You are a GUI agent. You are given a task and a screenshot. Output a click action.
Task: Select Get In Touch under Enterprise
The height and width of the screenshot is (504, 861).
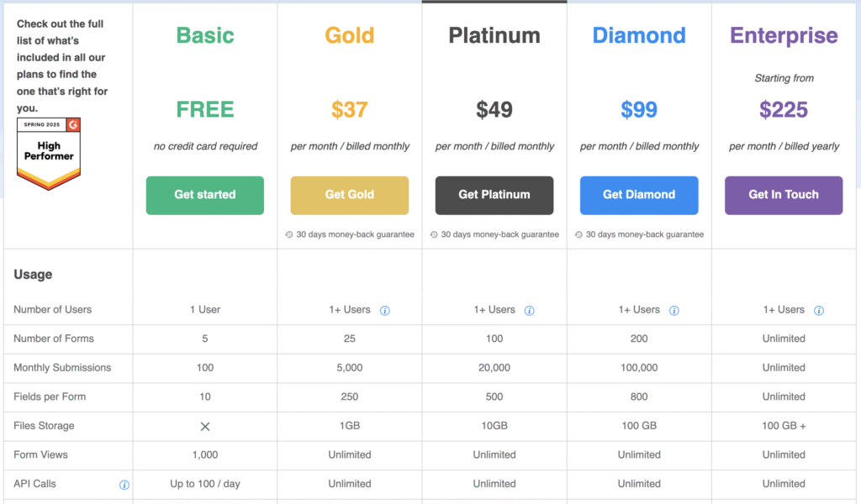783,195
